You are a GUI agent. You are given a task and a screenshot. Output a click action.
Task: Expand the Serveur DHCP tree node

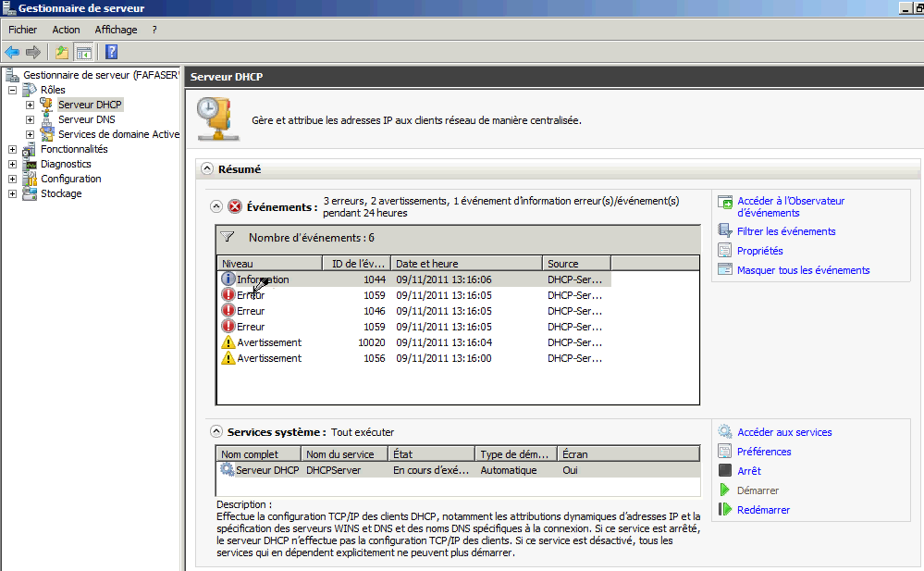pos(30,105)
